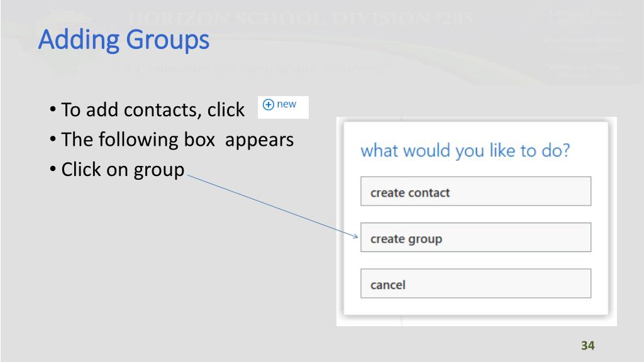
Task: Click slide number 34
Action: 588,346
